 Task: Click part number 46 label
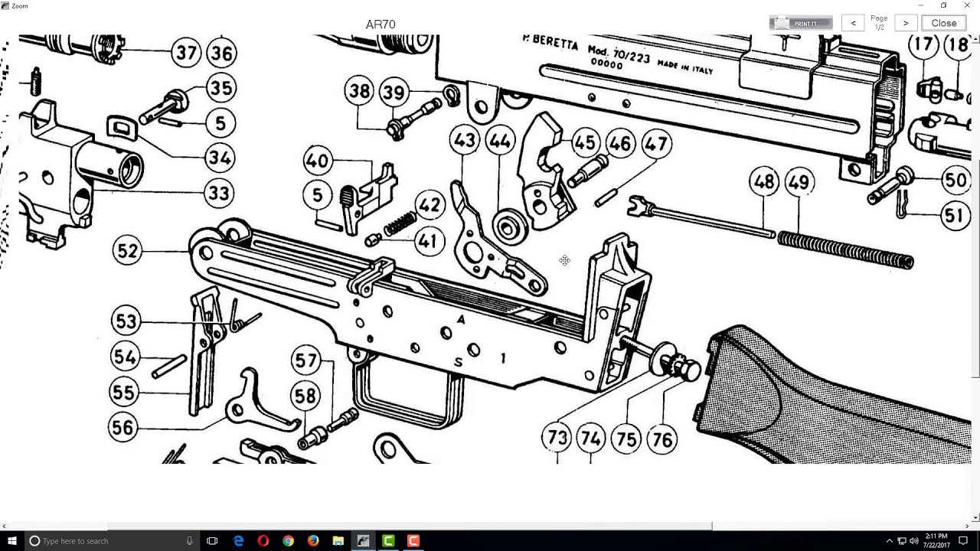click(620, 143)
